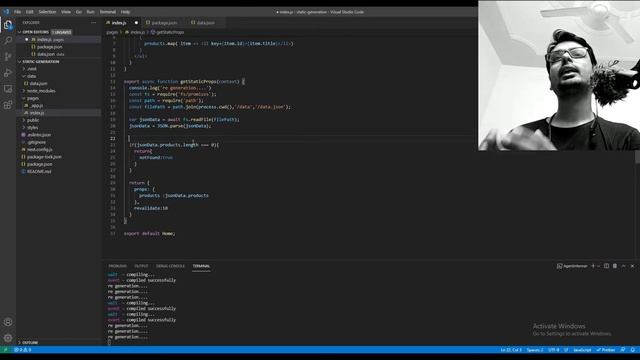
Task: Click remote window indicator in status bar
Action: (5, 350)
